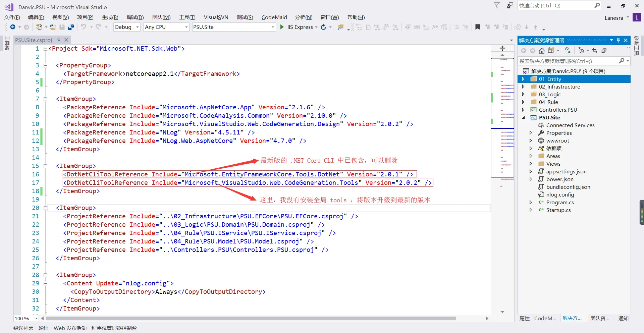Select the Save All icon
This screenshot has width=644, height=333.
(71, 27)
